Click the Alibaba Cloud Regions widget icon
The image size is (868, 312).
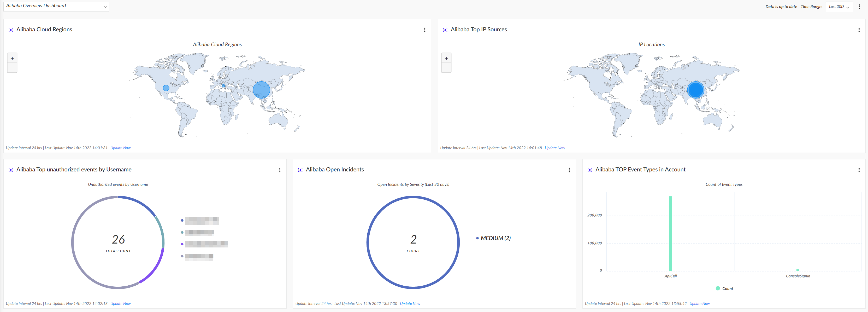(x=11, y=30)
